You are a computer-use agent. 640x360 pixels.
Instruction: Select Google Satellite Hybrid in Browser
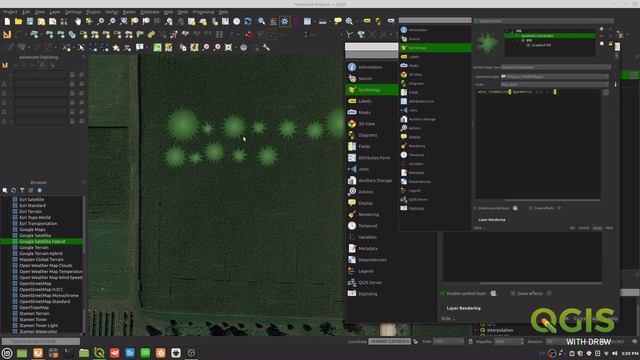point(42,242)
